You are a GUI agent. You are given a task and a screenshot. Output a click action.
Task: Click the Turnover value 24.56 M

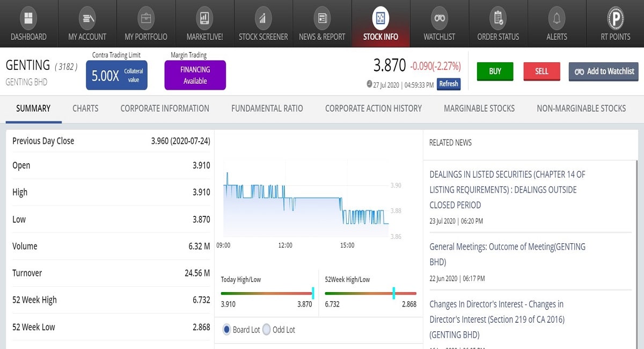click(x=197, y=273)
